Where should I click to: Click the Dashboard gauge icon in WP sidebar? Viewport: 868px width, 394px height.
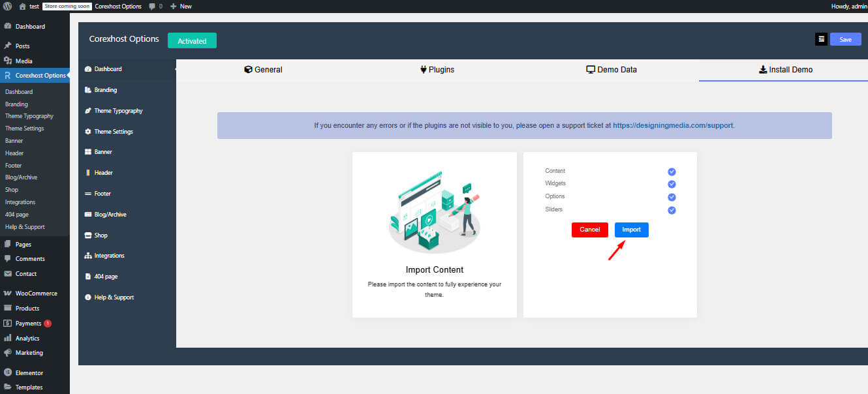(x=8, y=27)
